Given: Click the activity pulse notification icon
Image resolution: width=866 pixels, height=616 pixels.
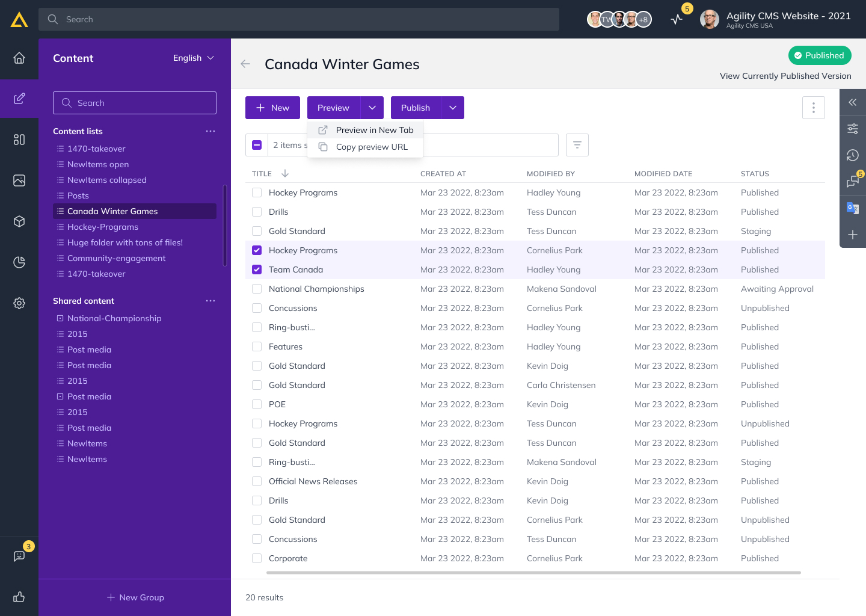Looking at the screenshot, I should (x=677, y=19).
